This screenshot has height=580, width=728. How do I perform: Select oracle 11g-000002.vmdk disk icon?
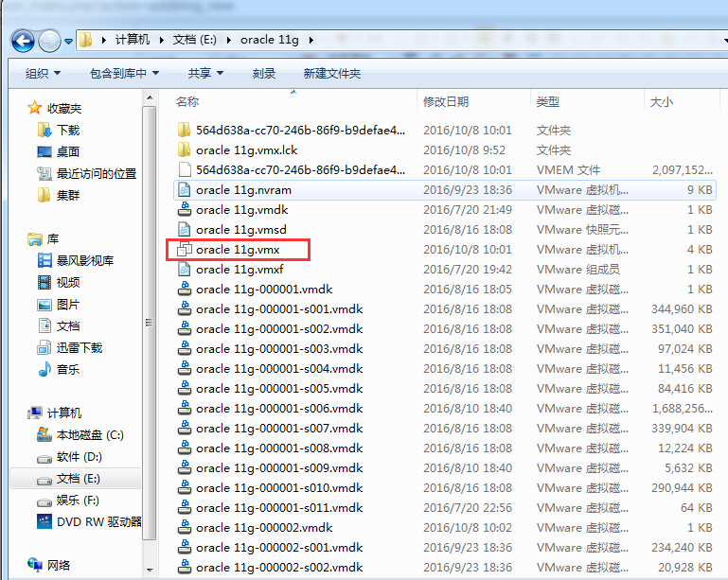(185, 528)
